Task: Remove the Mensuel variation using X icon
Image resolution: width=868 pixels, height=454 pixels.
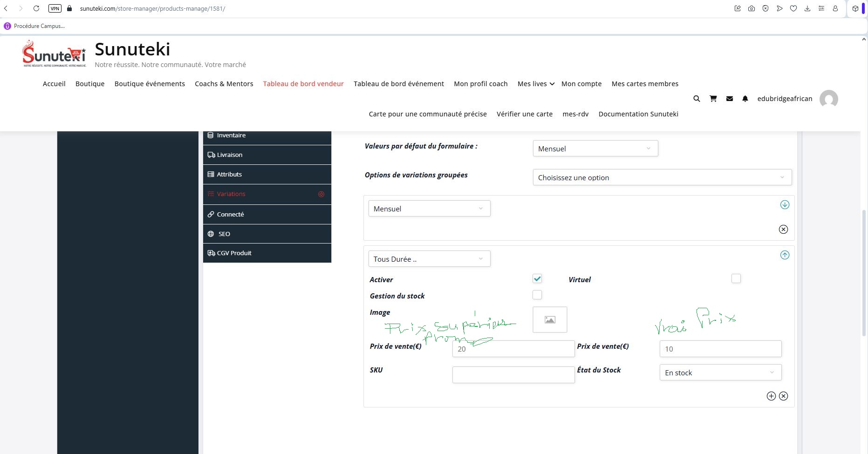Action: (x=783, y=229)
